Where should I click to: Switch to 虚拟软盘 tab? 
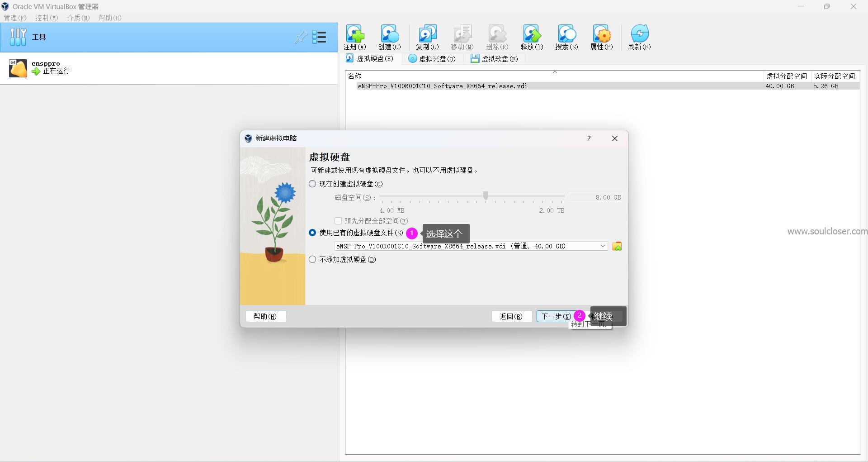point(494,58)
